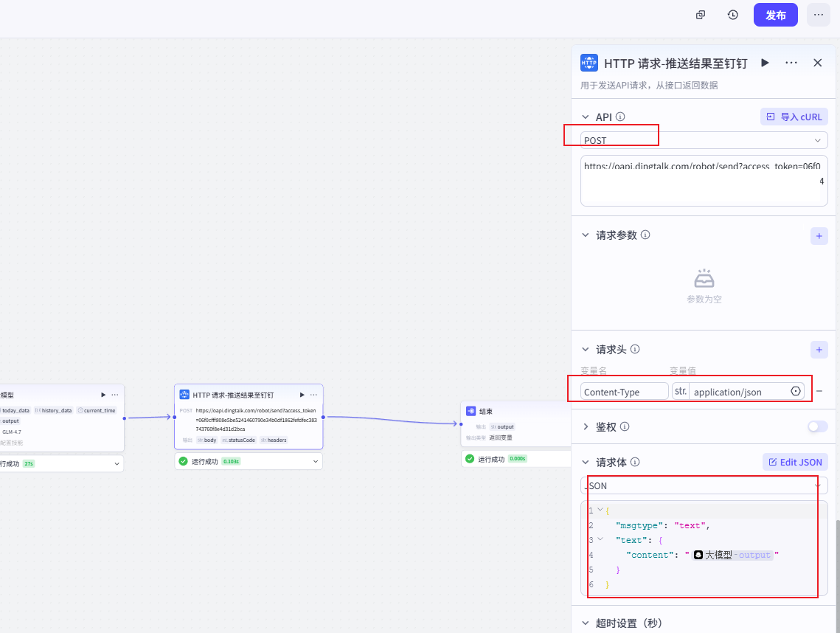Click the HTTP node input connector dot
The image size is (840, 633).
click(x=175, y=417)
